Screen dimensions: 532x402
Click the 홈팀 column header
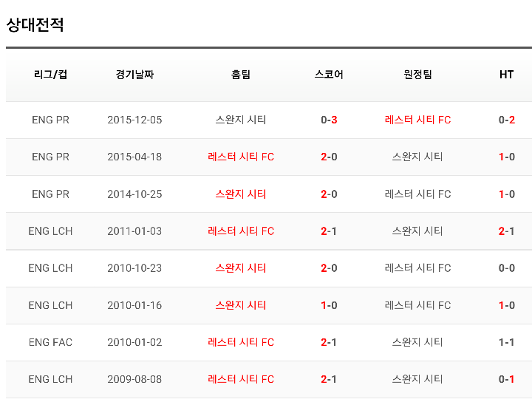[x=241, y=75]
